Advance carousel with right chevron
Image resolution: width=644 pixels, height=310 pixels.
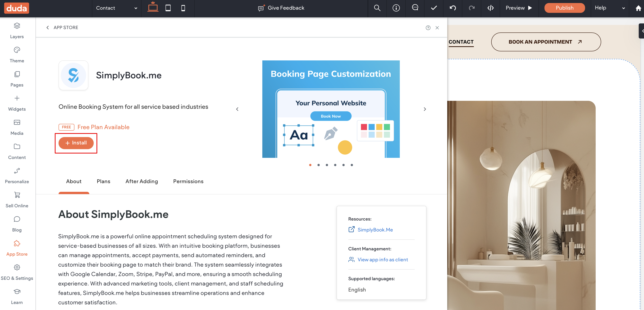(425, 109)
